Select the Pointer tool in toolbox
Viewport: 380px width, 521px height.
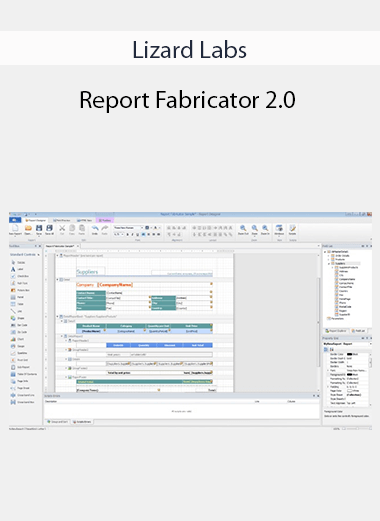18,262
